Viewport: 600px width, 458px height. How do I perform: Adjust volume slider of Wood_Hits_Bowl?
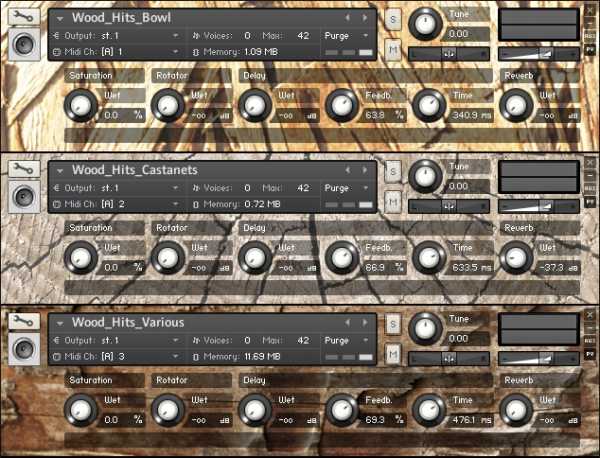(539, 54)
